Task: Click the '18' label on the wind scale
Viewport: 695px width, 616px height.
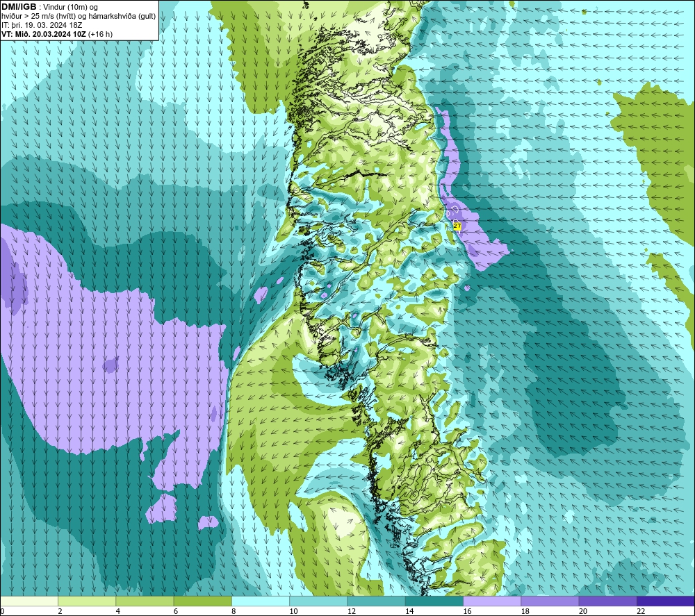Action: pos(525,611)
